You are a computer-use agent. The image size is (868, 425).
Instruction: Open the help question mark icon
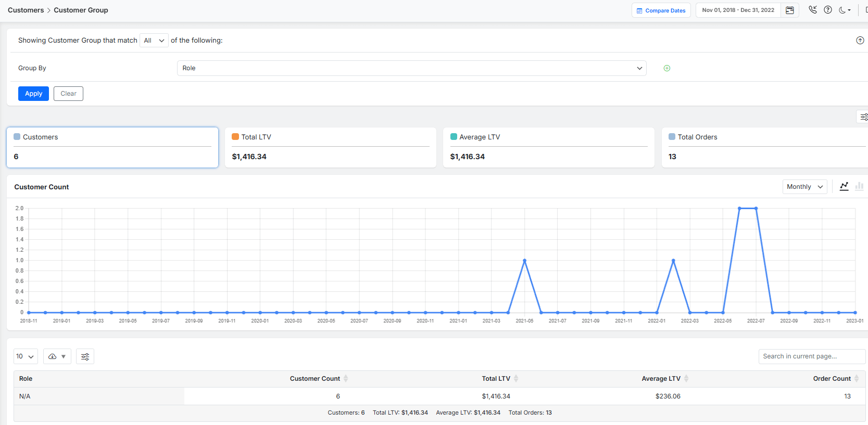[x=827, y=10]
